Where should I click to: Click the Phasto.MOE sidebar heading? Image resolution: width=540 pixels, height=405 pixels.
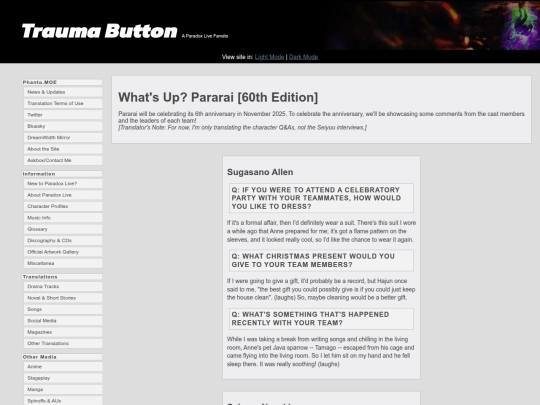pyautogui.click(x=62, y=82)
